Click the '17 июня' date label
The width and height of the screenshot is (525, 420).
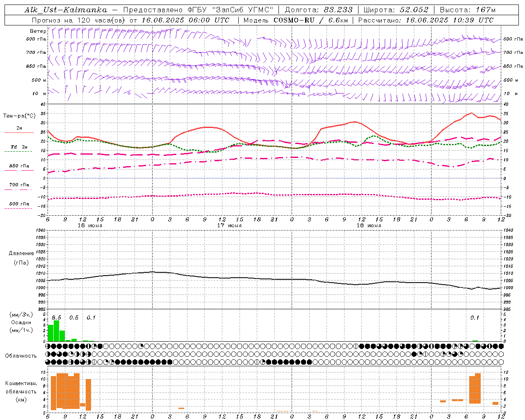pos(229,226)
